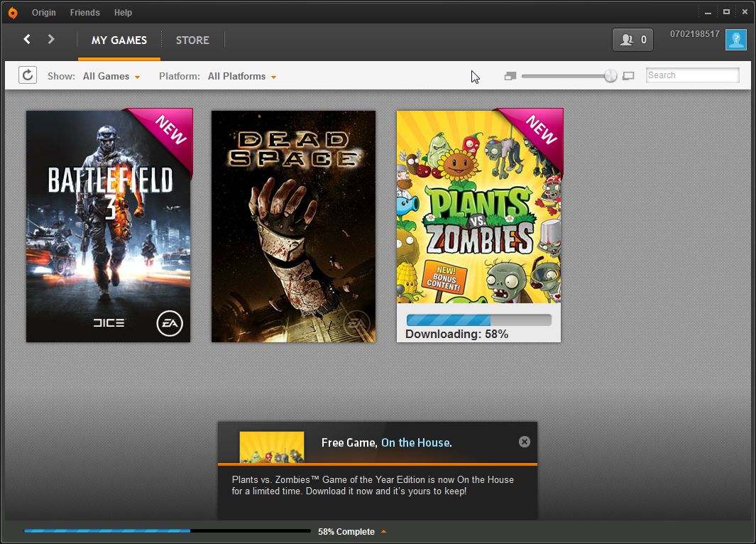Focus the Search input field
Viewport: 756px width, 544px height.
tap(692, 75)
